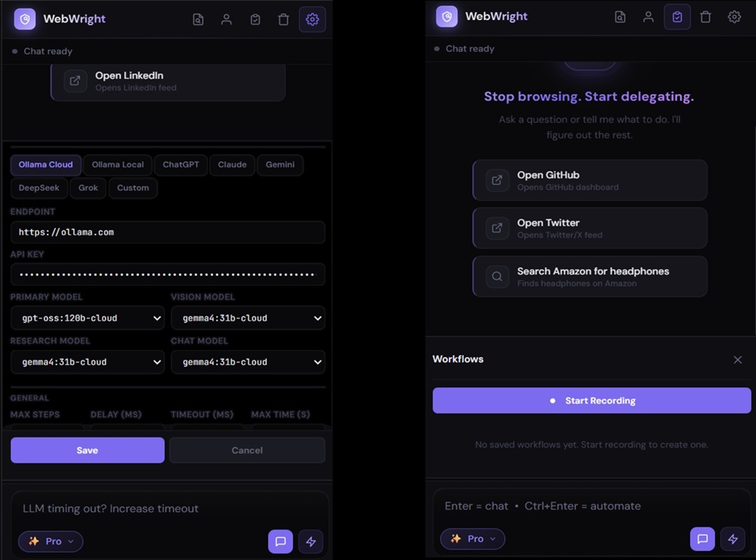
Task: Close the Workflows panel with the X
Action: coord(738,360)
